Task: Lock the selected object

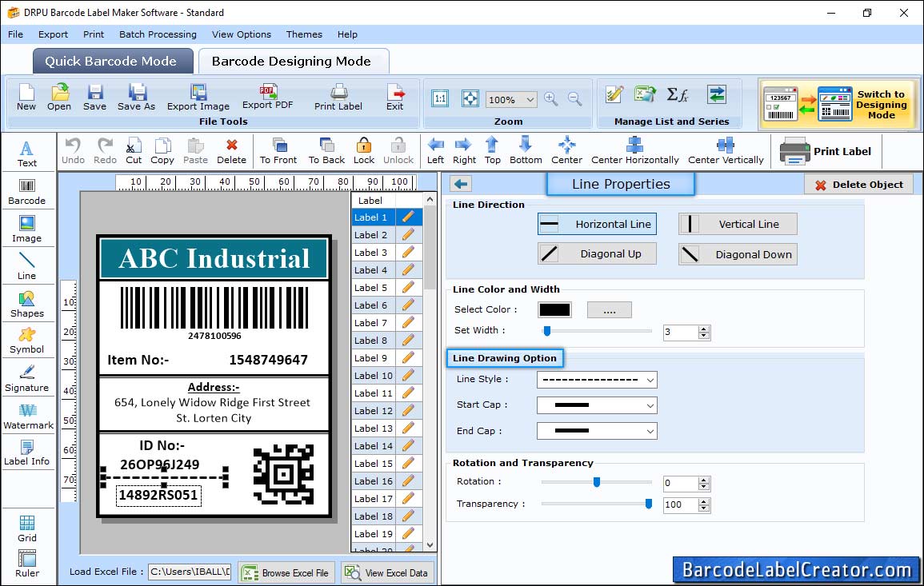Action: (x=363, y=151)
